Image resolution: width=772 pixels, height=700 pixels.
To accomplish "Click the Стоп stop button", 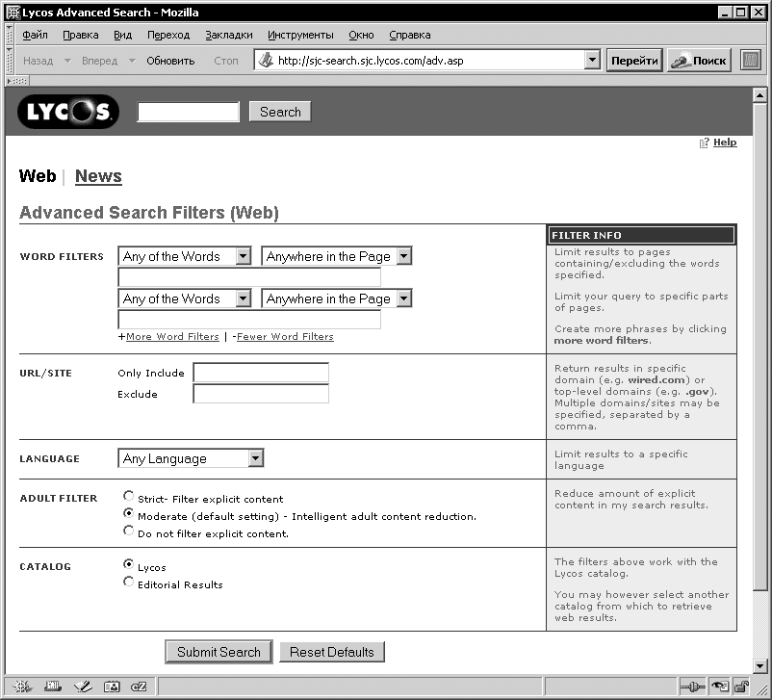I will [226, 61].
